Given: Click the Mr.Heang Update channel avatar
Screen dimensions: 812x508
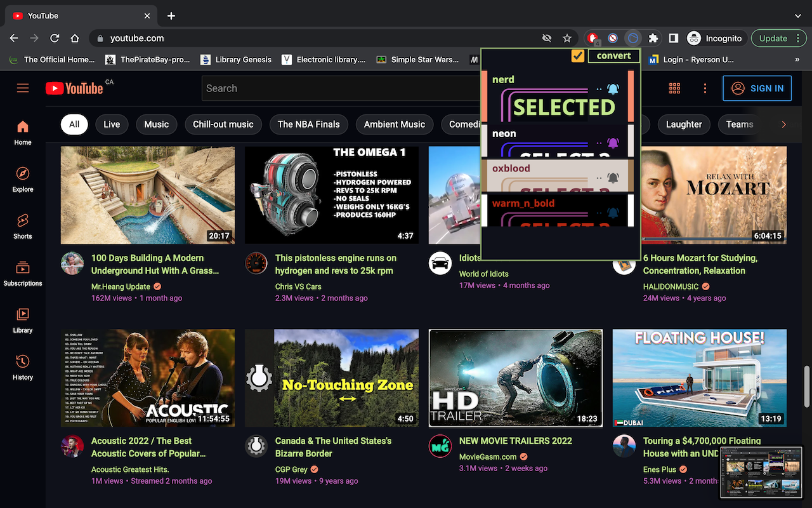Looking at the screenshot, I should pos(72,263).
